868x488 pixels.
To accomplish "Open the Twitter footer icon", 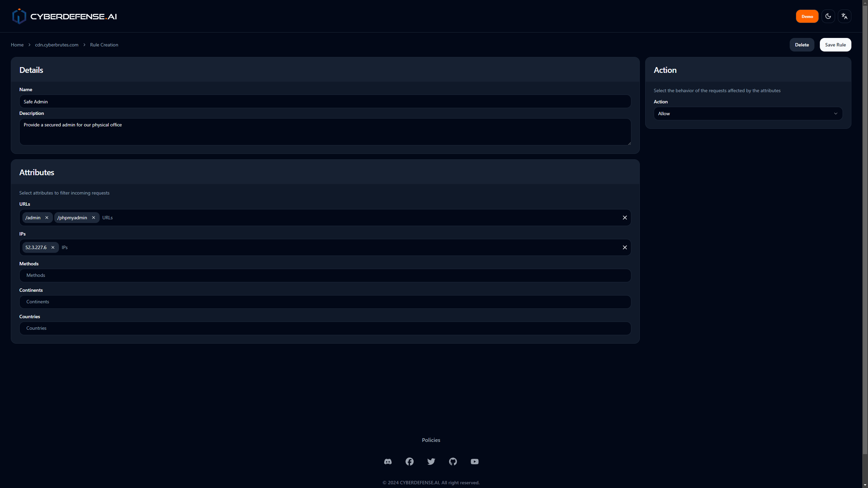I will 431,462.
